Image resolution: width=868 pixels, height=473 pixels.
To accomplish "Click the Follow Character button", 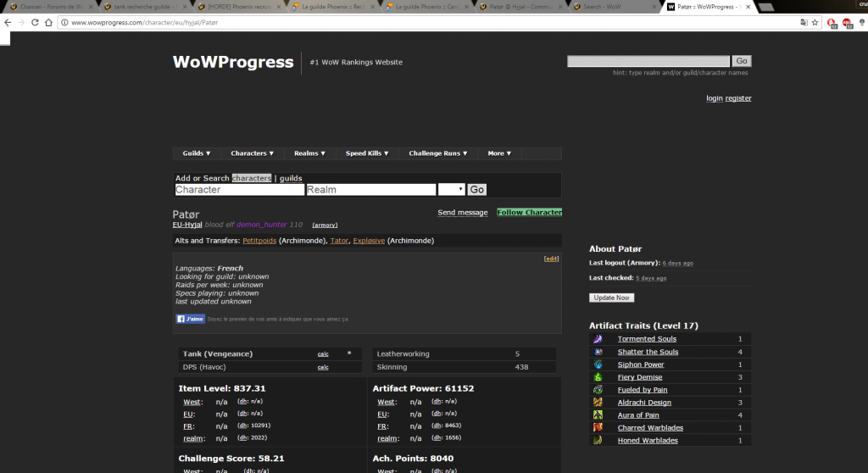I will (529, 213).
